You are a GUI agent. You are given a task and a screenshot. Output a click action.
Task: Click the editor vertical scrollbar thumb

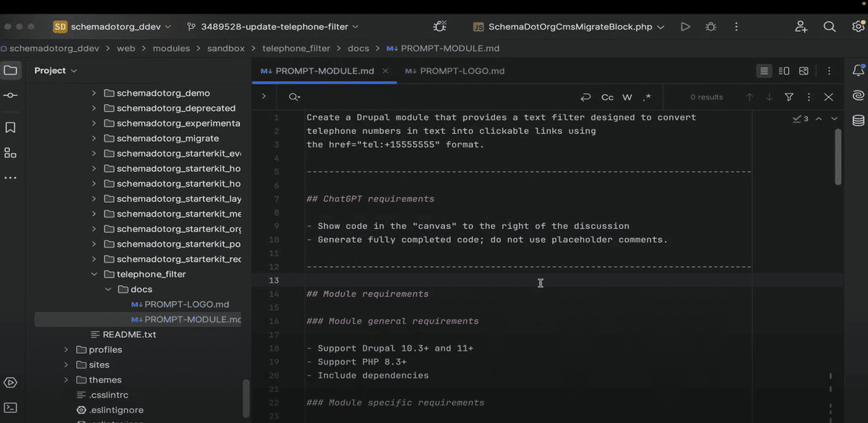tap(838, 157)
